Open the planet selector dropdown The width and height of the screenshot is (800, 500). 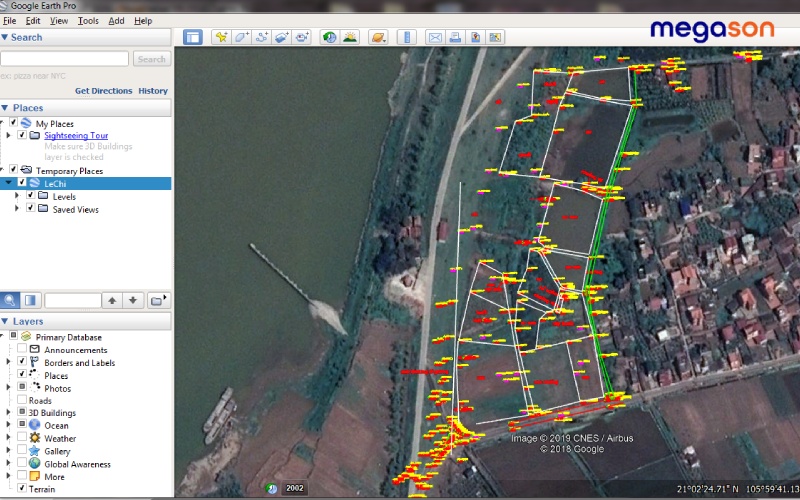(x=377, y=37)
